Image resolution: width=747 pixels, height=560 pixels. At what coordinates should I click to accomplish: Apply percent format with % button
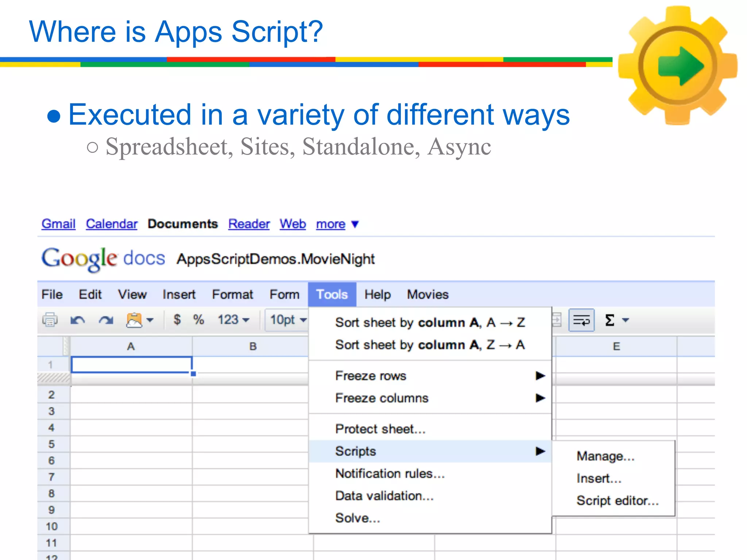198,320
